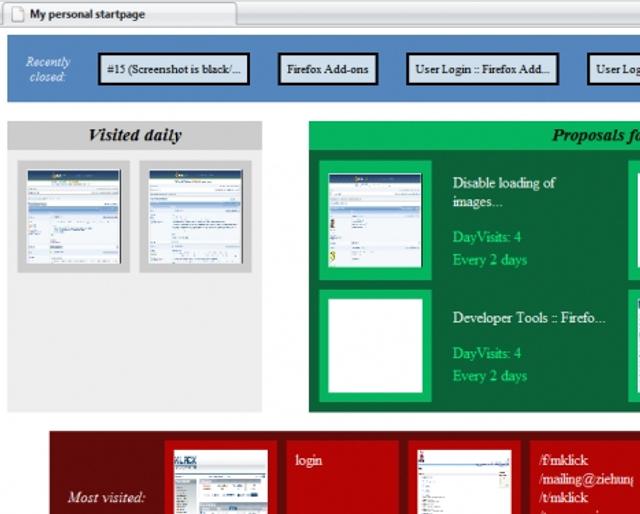640x514 pixels.
Task: Click the 'Most visited:' label
Action: 107,497
